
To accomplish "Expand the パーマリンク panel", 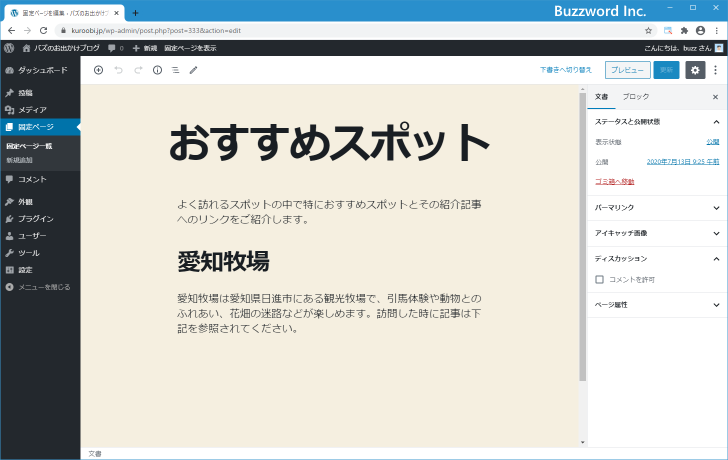I will point(657,208).
